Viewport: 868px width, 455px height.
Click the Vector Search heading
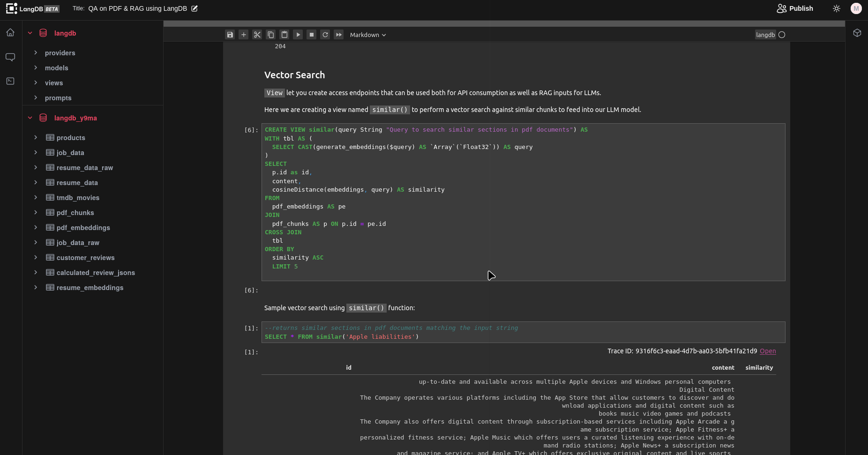coord(294,75)
